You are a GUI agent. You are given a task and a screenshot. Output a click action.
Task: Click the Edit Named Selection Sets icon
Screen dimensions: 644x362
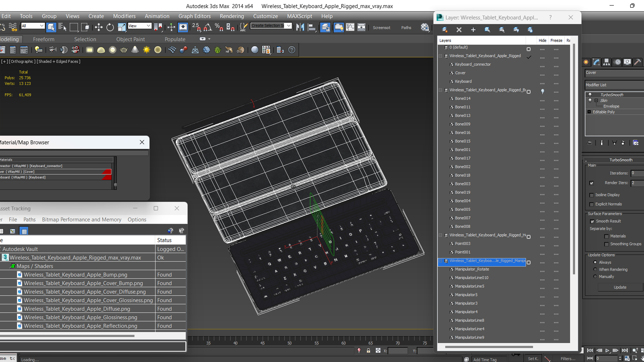pyautogui.click(x=244, y=27)
